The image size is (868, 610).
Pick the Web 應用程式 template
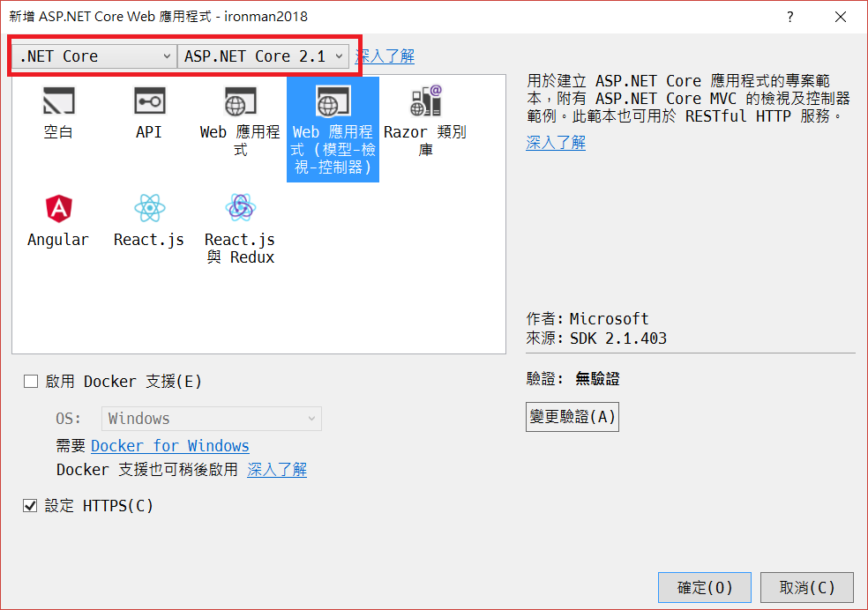click(240, 121)
